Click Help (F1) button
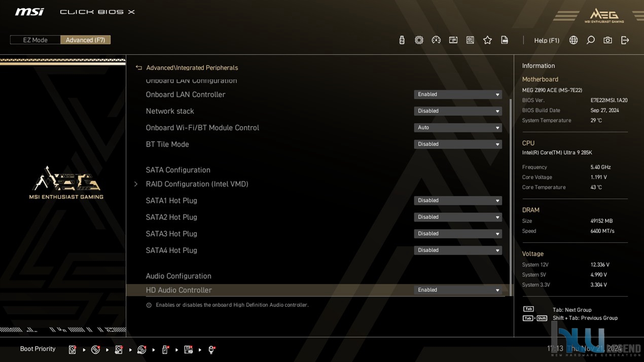The image size is (644, 362). coord(547,40)
